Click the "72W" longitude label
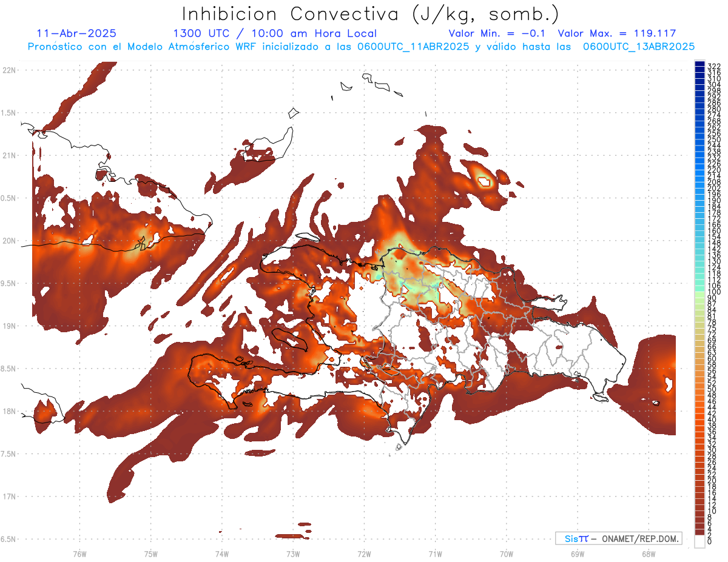Image resolution: width=728 pixels, height=562 pixels. 364,554
